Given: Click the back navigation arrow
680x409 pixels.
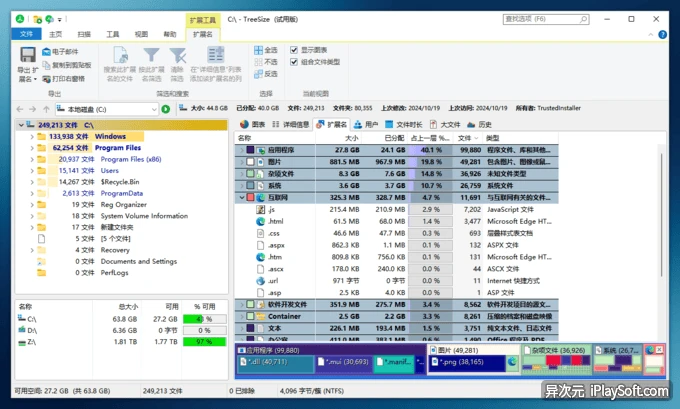Looking at the screenshot, I should 20,109.
